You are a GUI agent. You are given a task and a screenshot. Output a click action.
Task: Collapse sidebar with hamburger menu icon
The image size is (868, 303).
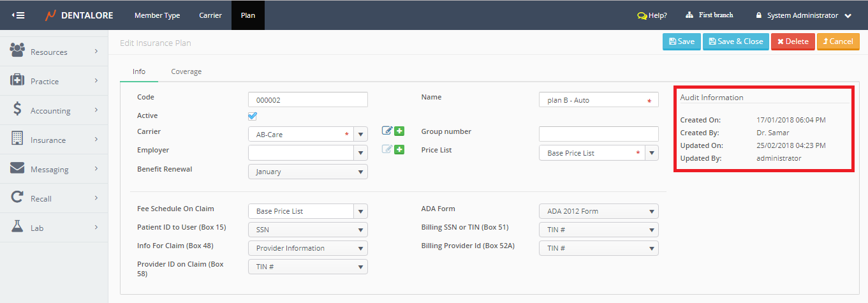tap(18, 15)
